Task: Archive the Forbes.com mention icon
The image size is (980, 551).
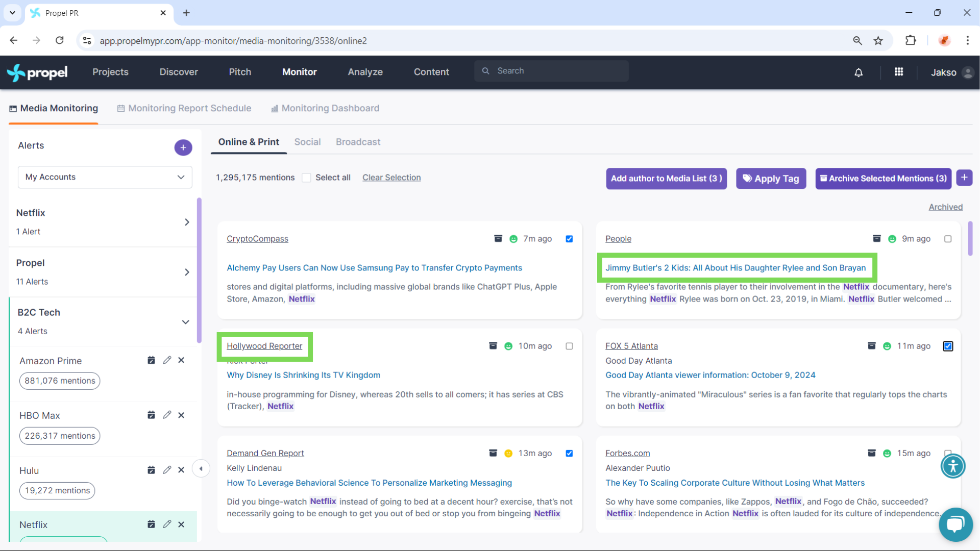Action: [872, 453]
